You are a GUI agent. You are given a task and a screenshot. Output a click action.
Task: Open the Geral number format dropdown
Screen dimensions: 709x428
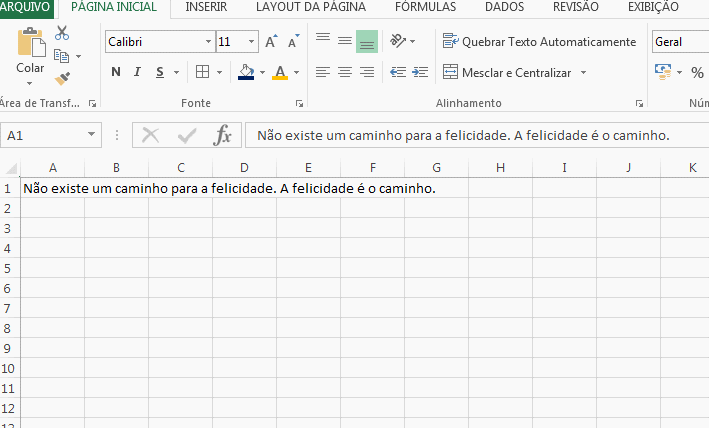(x=680, y=42)
